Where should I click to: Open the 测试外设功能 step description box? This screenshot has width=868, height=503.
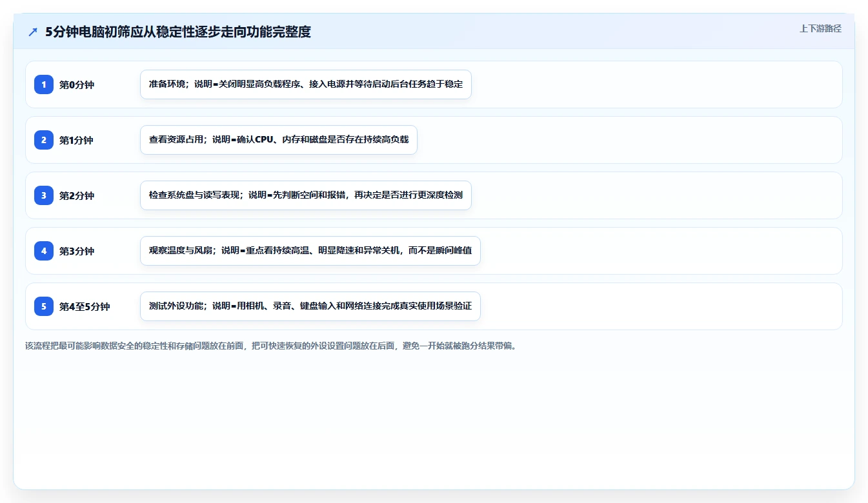point(310,306)
